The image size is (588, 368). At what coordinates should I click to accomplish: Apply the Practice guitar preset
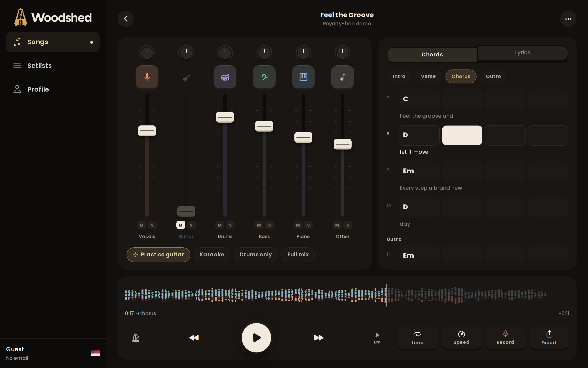[158, 255]
